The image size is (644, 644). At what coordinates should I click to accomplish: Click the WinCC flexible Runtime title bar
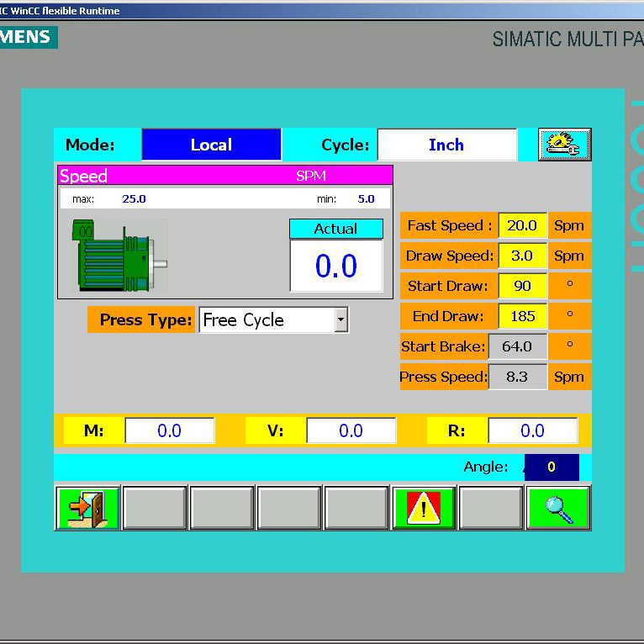322,11
